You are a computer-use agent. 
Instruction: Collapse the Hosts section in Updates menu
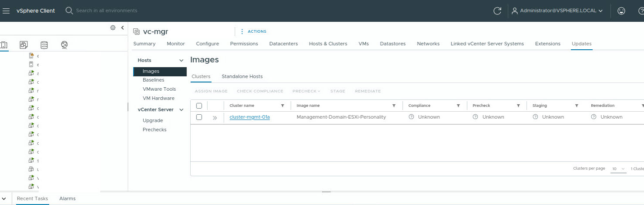181,60
